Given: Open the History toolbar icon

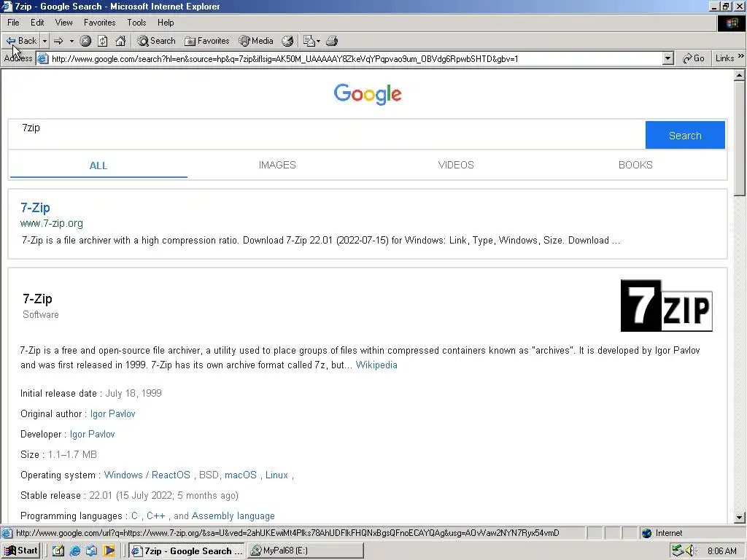Looking at the screenshot, I should click(x=287, y=41).
